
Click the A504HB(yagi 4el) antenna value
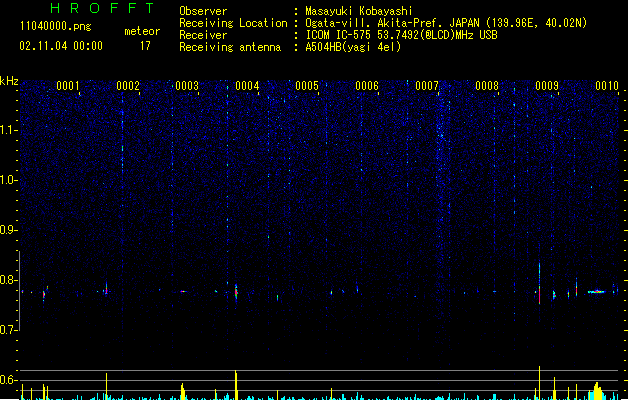point(353,47)
